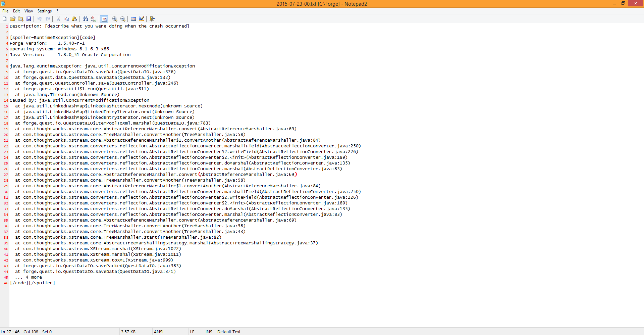Open the Settings menu
The width and height of the screenshot is (644, 335).
point(44,11)
